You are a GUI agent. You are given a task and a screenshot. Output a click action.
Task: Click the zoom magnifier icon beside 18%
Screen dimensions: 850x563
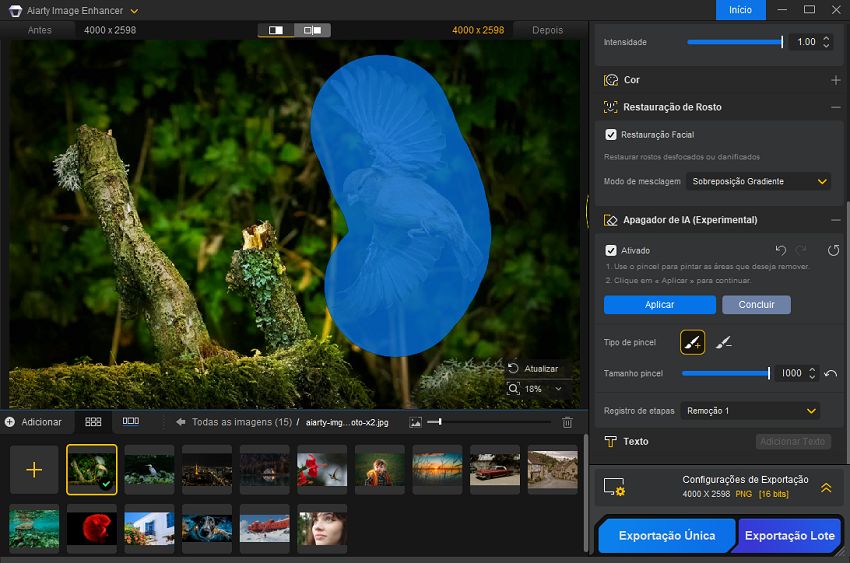(513, 389)
